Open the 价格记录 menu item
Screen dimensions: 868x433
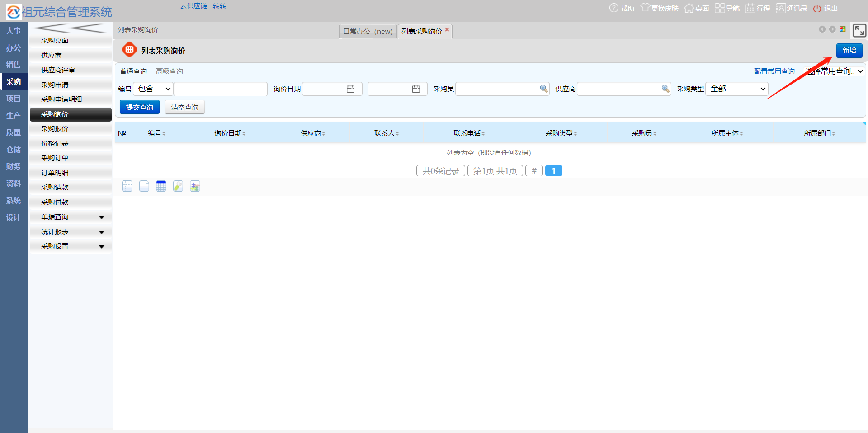click(71, 144)
